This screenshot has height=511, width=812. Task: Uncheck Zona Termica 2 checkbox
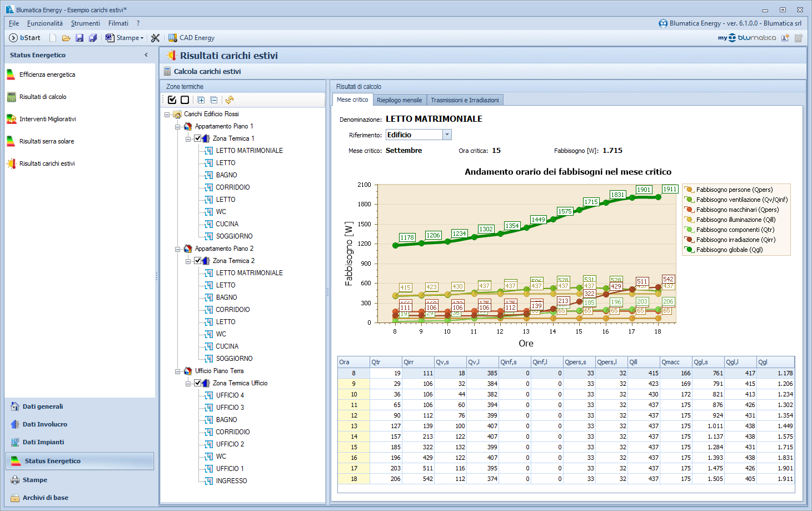coord(197,261)
